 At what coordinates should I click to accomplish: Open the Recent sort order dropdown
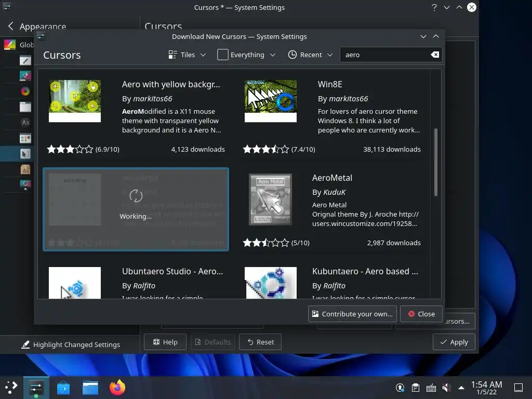(x=310, y=55)
